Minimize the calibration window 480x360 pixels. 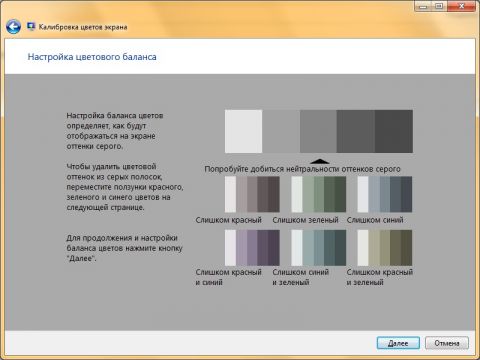(x=423, y=6)
